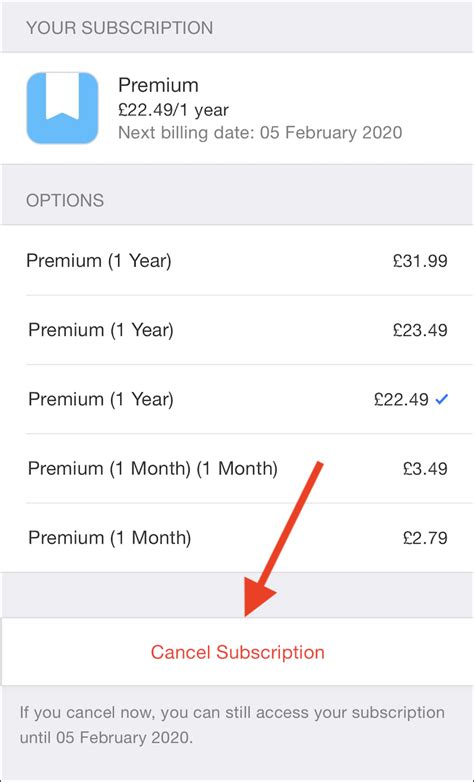Click the Cancel Subscription button
The image size is (474, 782).
237,652
